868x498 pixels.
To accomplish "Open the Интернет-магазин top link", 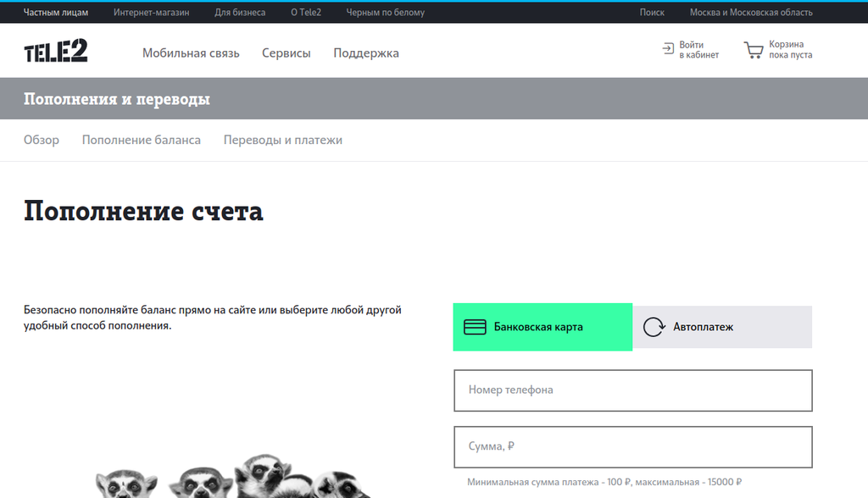I will tap(151, 12).
